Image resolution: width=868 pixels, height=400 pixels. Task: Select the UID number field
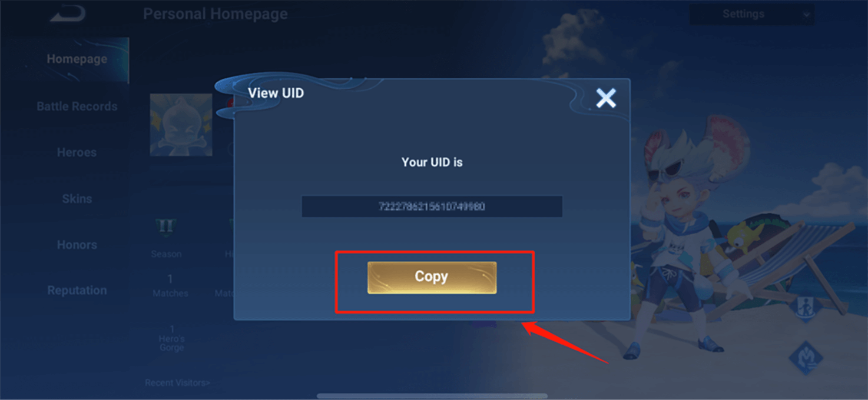[432, 207]
